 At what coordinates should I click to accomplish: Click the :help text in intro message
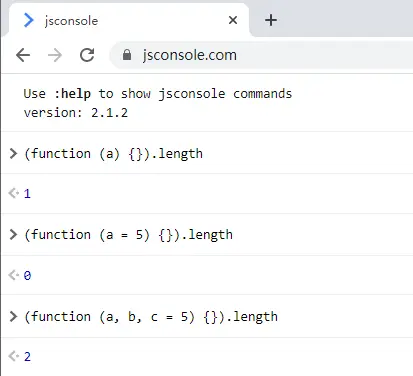[72, 94]
